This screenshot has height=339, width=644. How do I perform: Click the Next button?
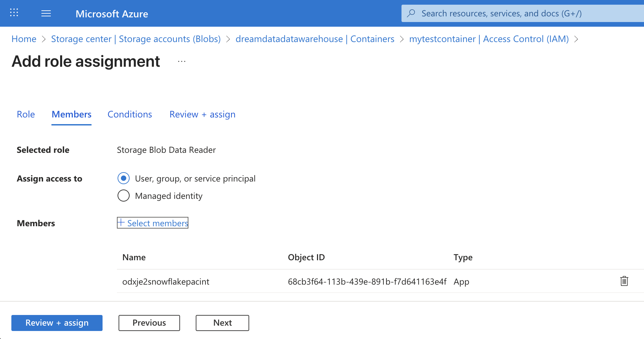click(222, 323)
